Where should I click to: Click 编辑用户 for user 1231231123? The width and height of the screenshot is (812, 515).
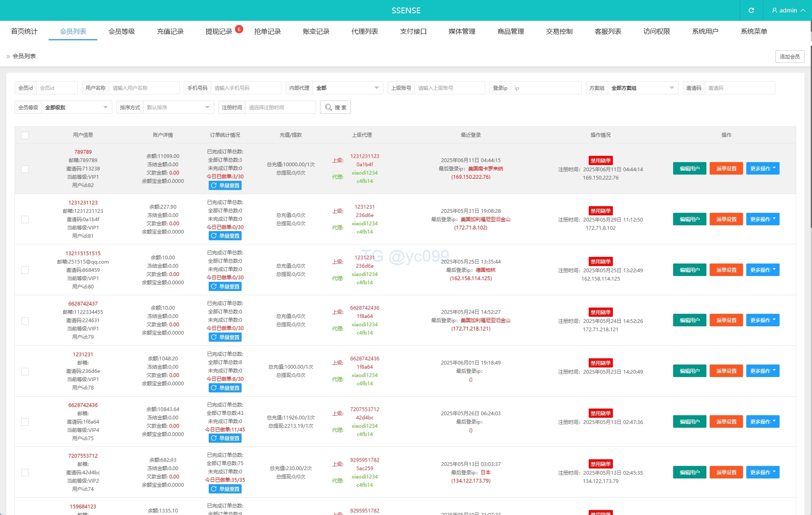(x=689, y=219)
